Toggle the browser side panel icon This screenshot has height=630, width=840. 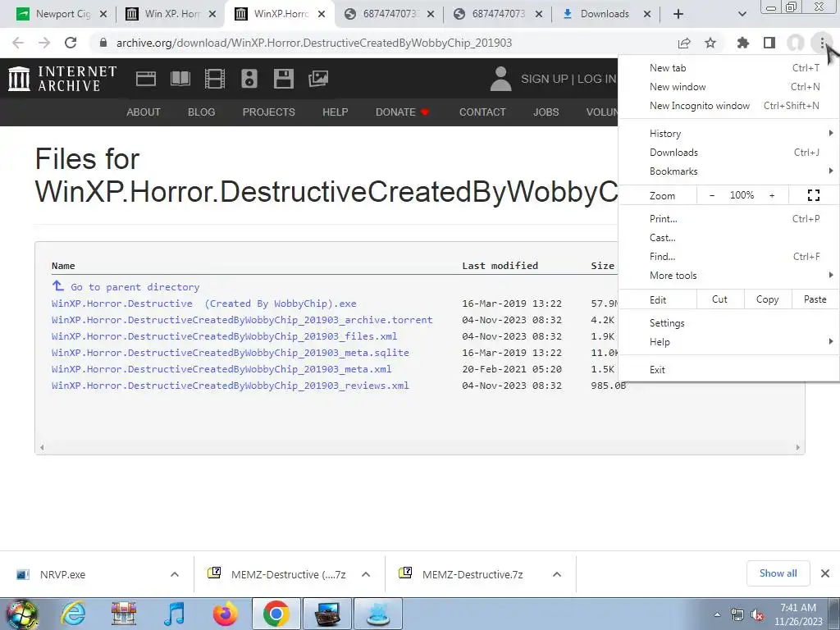point(769,43)
